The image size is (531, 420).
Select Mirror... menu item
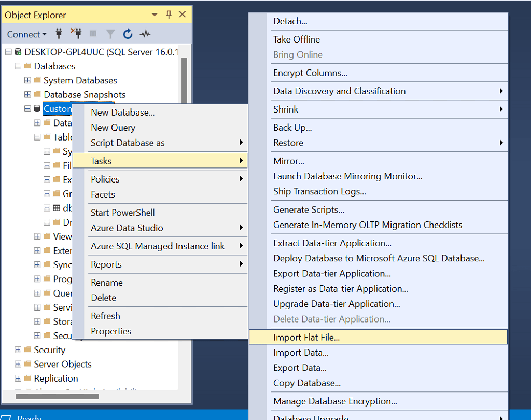378,161
